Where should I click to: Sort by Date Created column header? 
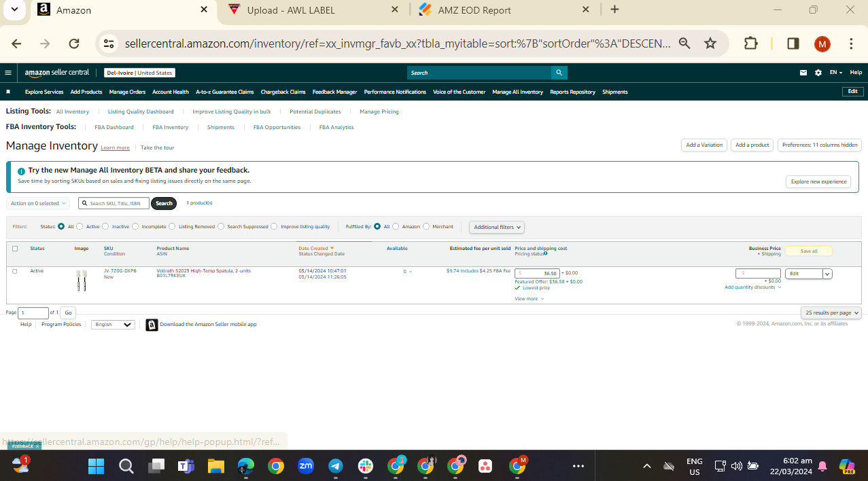316,249
